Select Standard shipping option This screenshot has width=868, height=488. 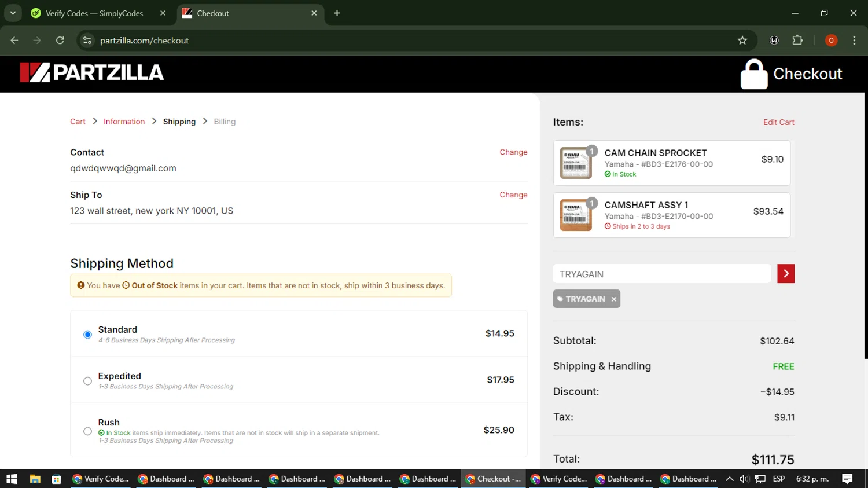(x=87, y=335)
